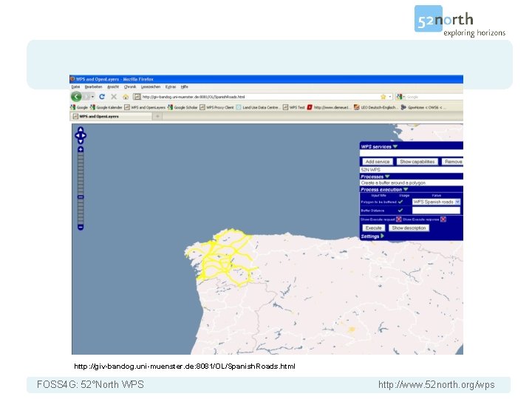Open the Google Kalender bookmark
This screenshot has height=399, width=532.
[106, 107]
